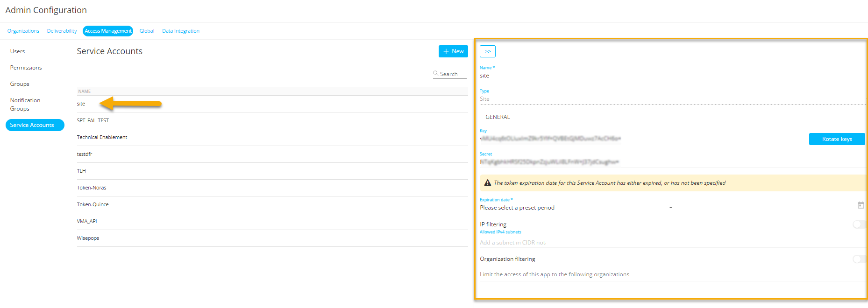Collapse the detail panel with >> button

[x=487, y=51]
